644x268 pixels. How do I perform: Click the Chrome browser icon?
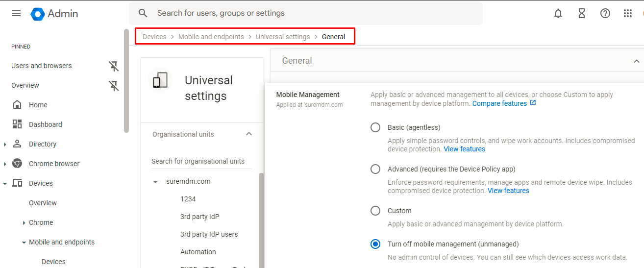pyautogui.click(x=17, y=163)
